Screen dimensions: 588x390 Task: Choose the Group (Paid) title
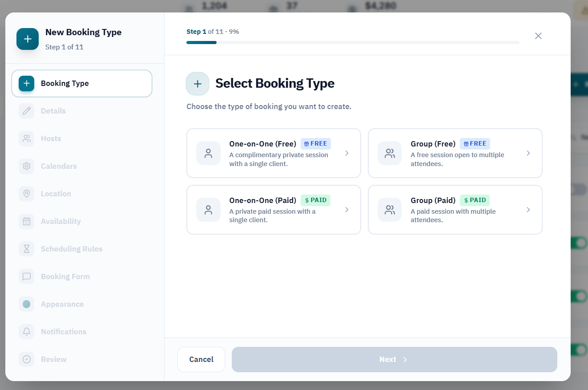(x=433, y=200)
